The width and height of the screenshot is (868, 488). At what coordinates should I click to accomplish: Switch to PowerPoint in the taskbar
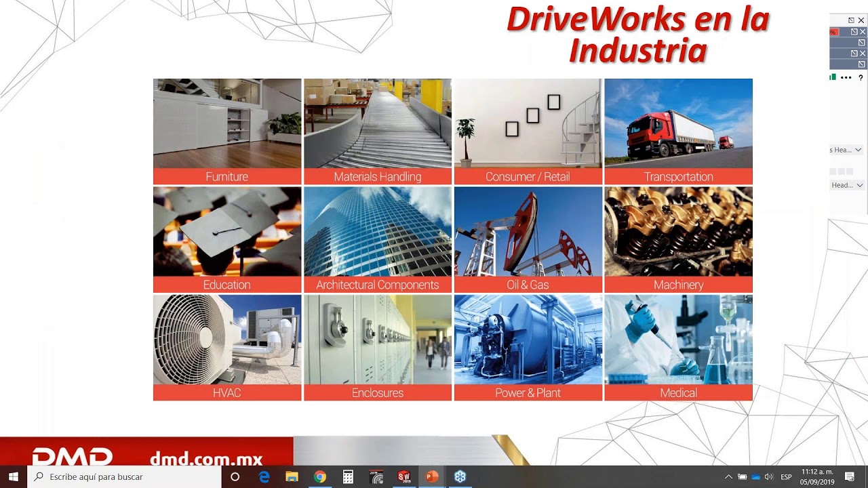tap(431, 476)
